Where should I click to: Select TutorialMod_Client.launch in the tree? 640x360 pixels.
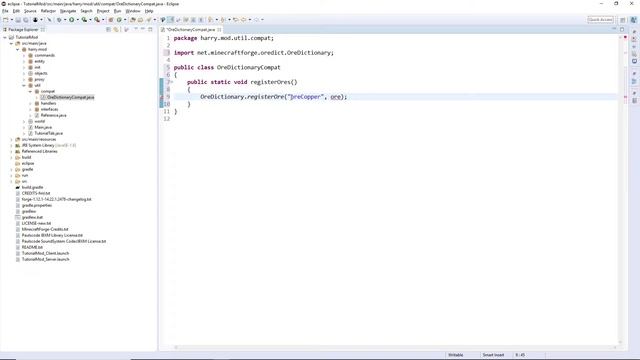point(45,253)
